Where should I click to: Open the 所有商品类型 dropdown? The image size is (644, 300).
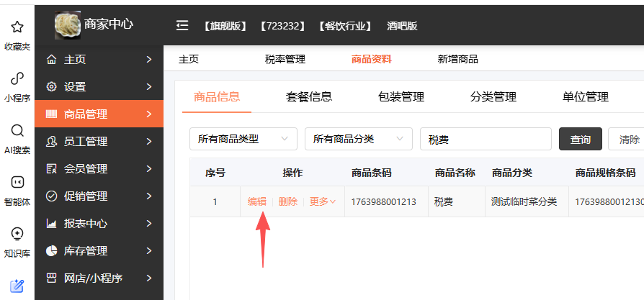(243, 139)
